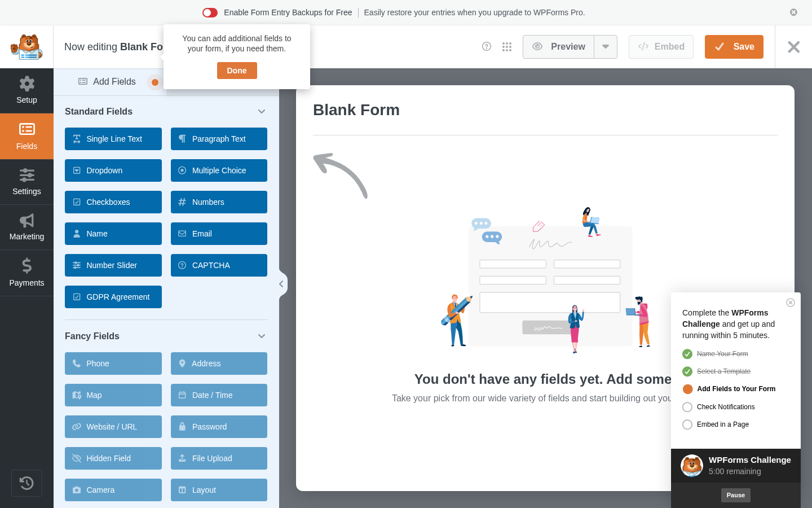Add a Website / URL field
This screenshot has width=812, height=508.
(113, 427)
